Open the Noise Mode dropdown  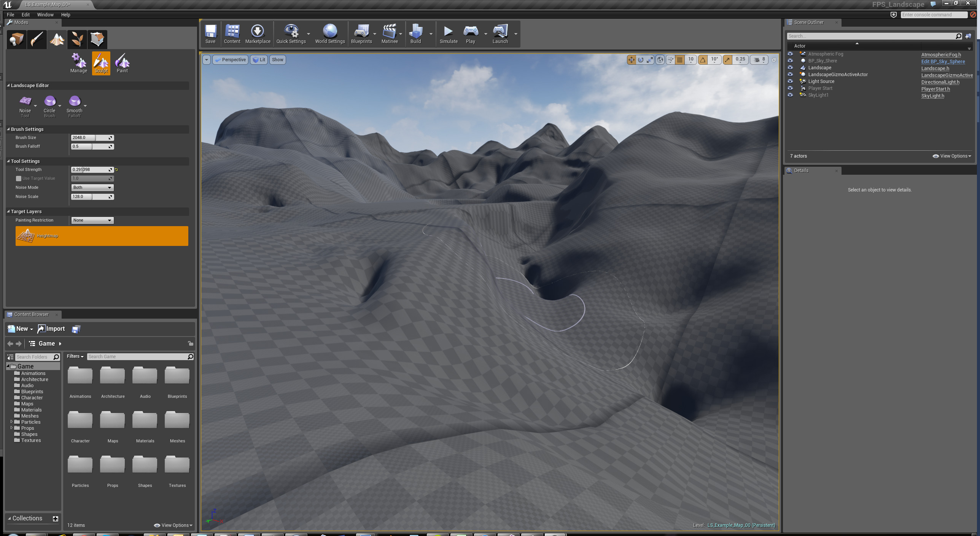[92, 187]
